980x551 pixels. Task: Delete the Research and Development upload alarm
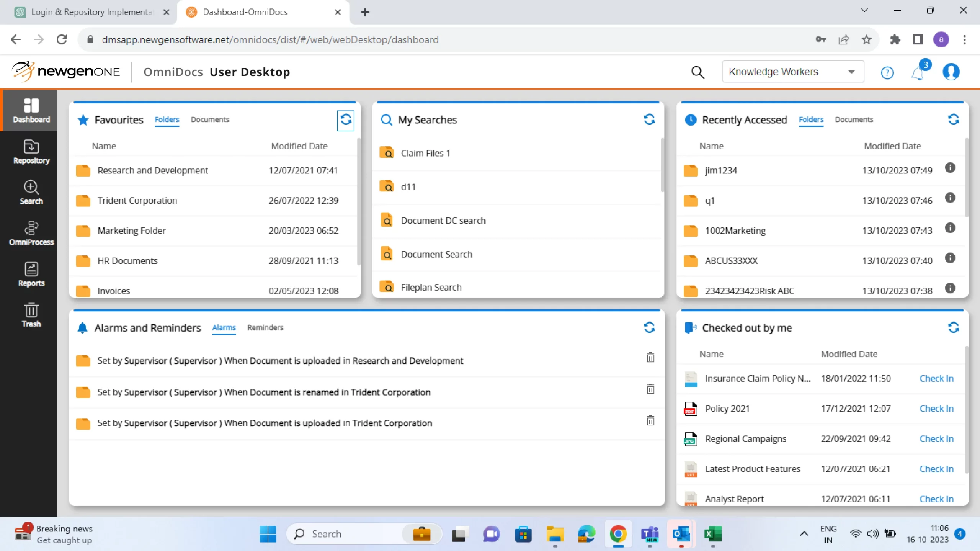point(650,358)
